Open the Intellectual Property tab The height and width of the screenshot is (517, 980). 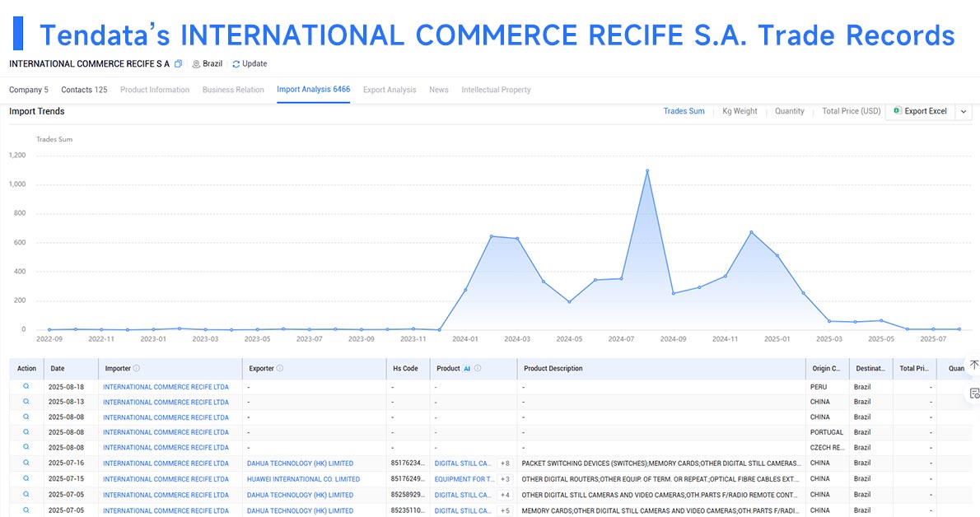click(x=497, y=90)
